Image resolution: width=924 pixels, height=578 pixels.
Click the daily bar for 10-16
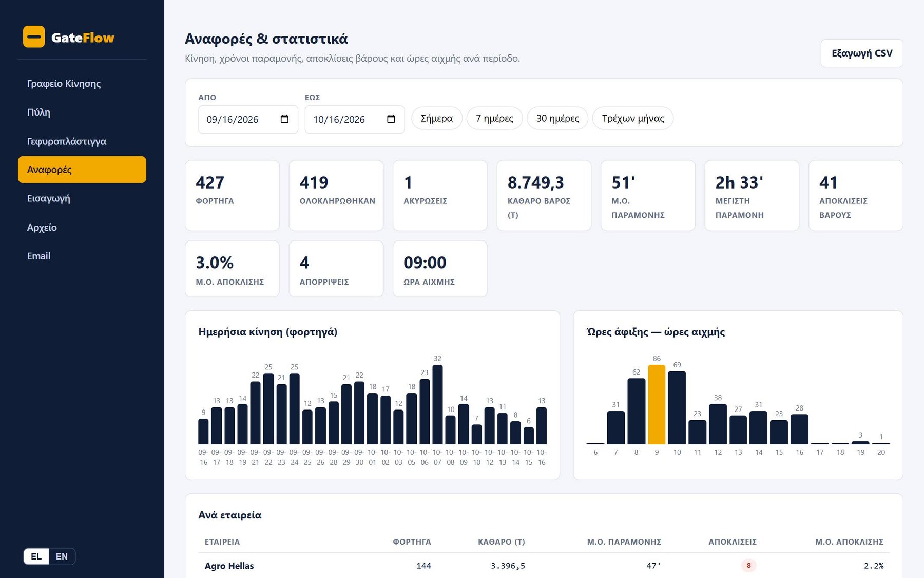[x=542, y=426]
